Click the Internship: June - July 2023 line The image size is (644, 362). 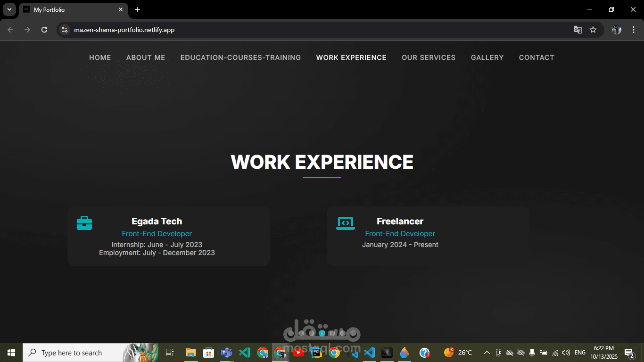[x=157, y=245]
